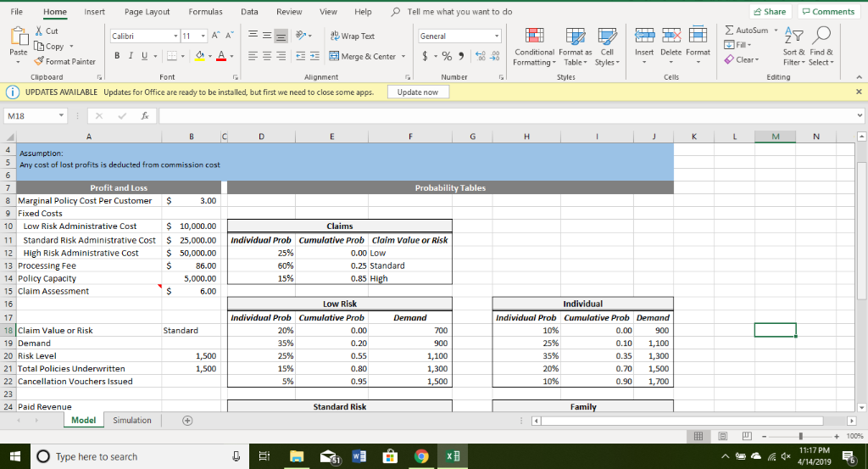Screen dimensions: 868x469
Task: Open Find & Select magnifier menu
Action: point(821,47)
